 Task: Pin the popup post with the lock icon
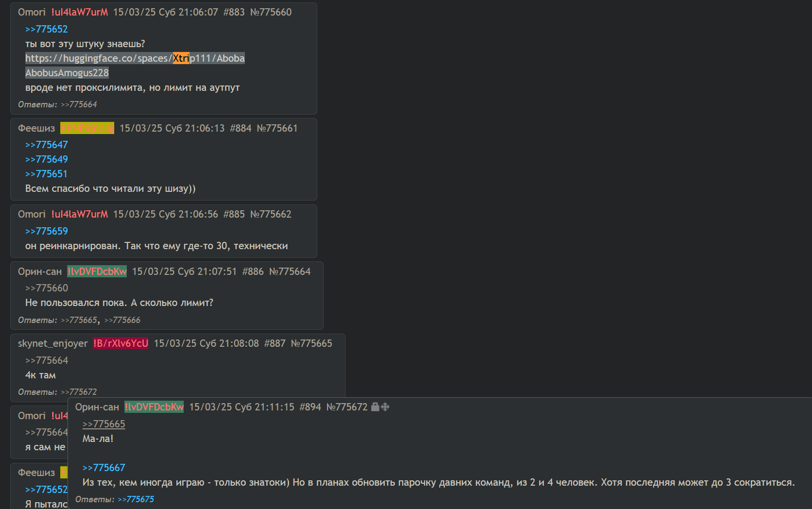tap(375, 407)
